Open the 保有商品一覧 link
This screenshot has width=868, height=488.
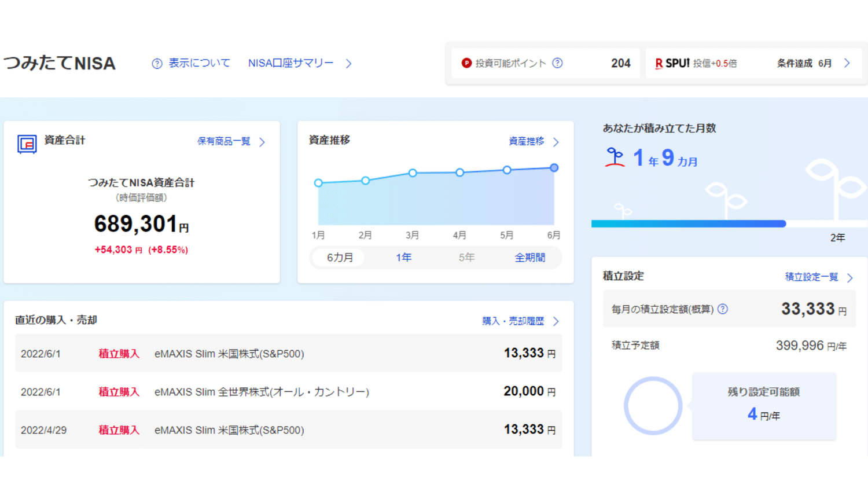(223, 141)
